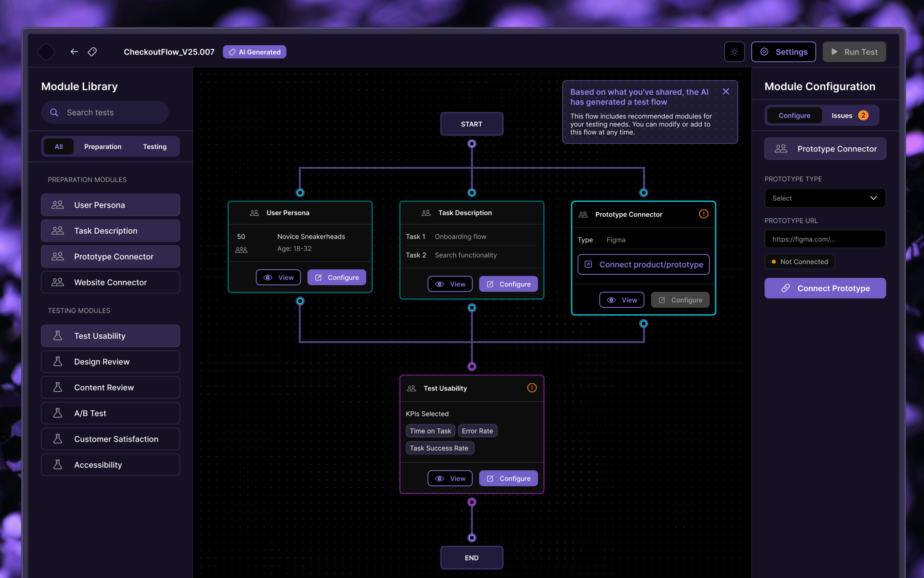
Task: Click output port below User Persona node
Action: click(300, 301)
